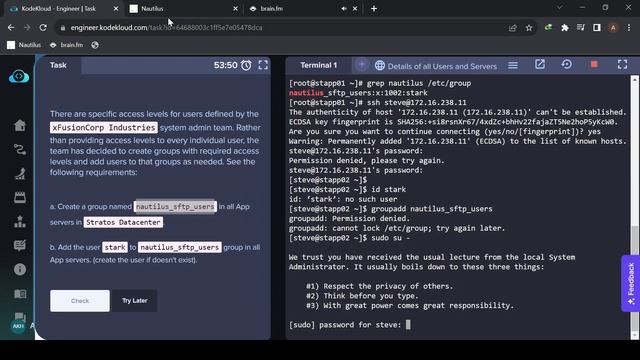Open the clapperboard icon in the sidebar
The image size is (640, 360).
point(20,198)
